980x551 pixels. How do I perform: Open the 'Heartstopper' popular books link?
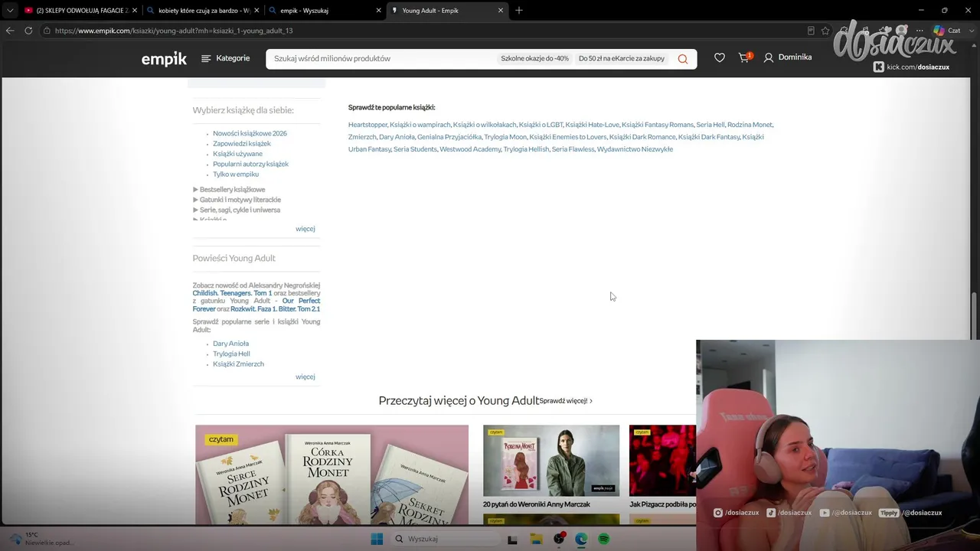coord(367,125)
